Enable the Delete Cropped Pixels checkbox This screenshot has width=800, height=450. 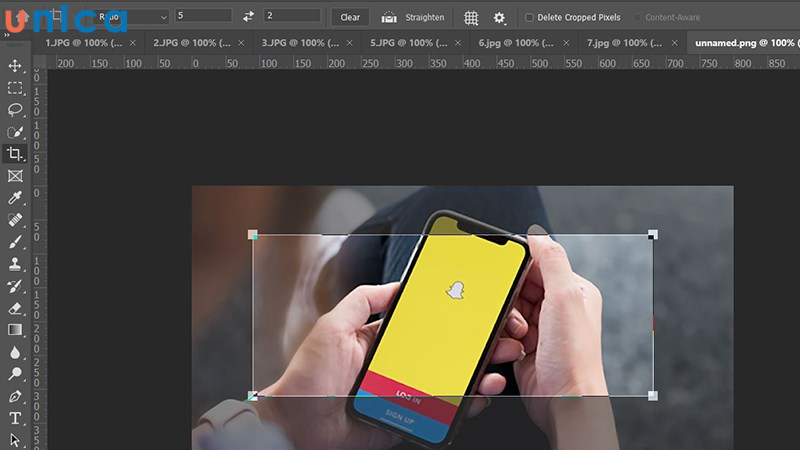529,18
